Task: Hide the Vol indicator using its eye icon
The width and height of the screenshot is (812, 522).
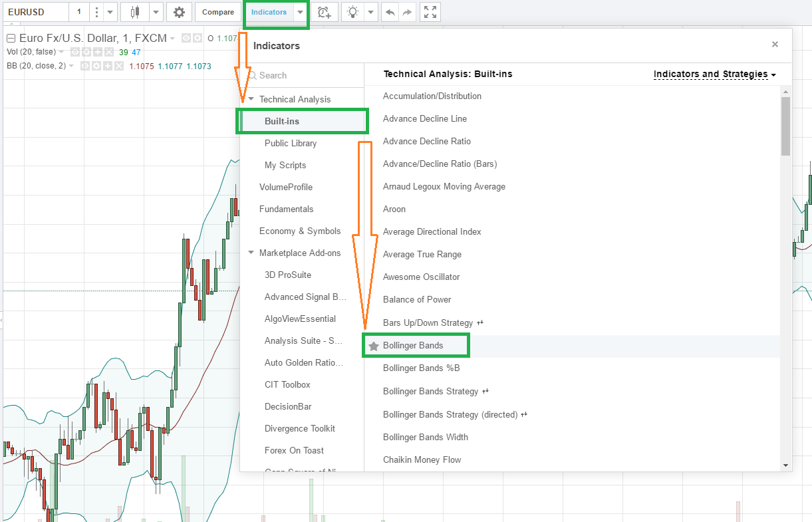Action: (75, 52)
